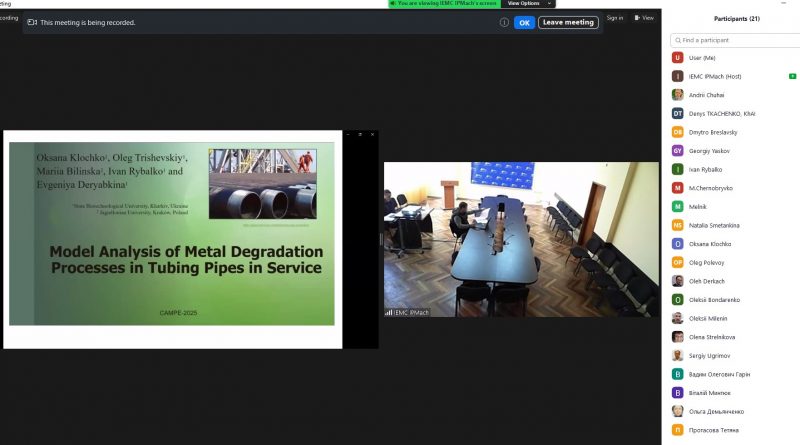Click the shared presentation title slide
The height and width of the screenshot is (445, 800).
172,240
